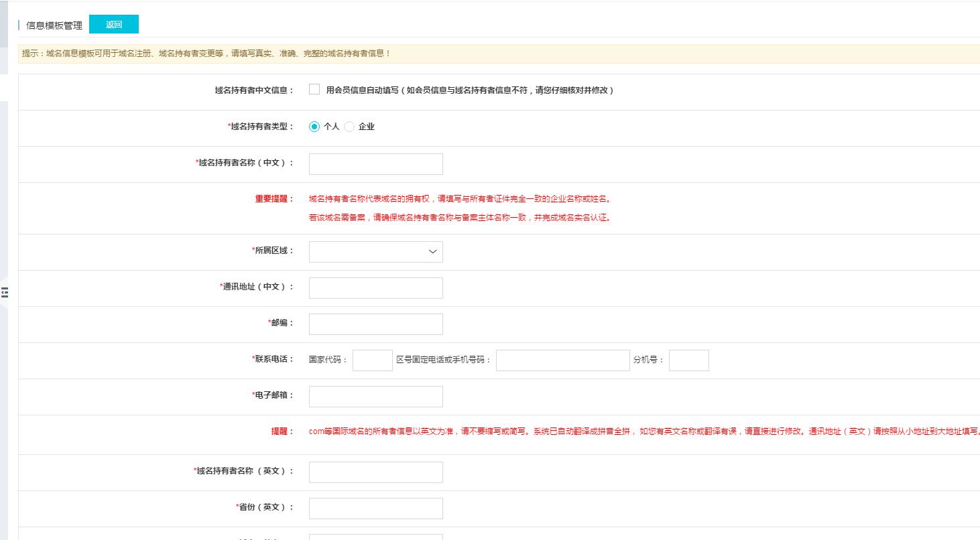
Task: Click the 省份（英文） province field
Action: click(x=375, y=508)
